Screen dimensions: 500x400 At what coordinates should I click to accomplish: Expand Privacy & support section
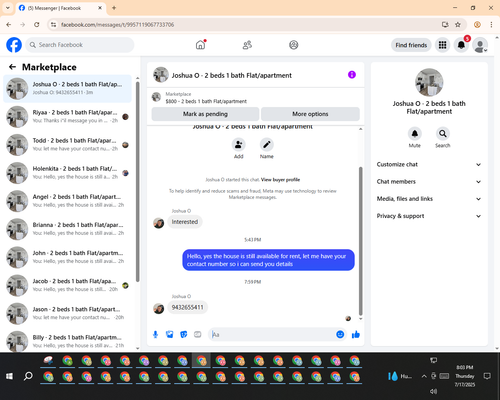[x=429, y=216]
